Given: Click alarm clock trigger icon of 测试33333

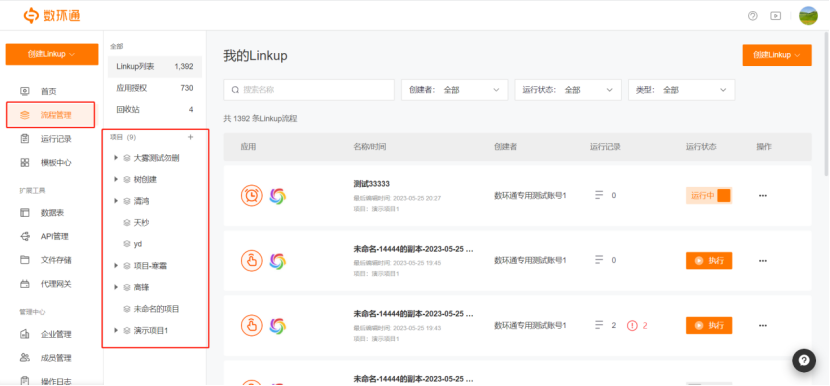Looking at the screenshot, I should pos(251,195).
